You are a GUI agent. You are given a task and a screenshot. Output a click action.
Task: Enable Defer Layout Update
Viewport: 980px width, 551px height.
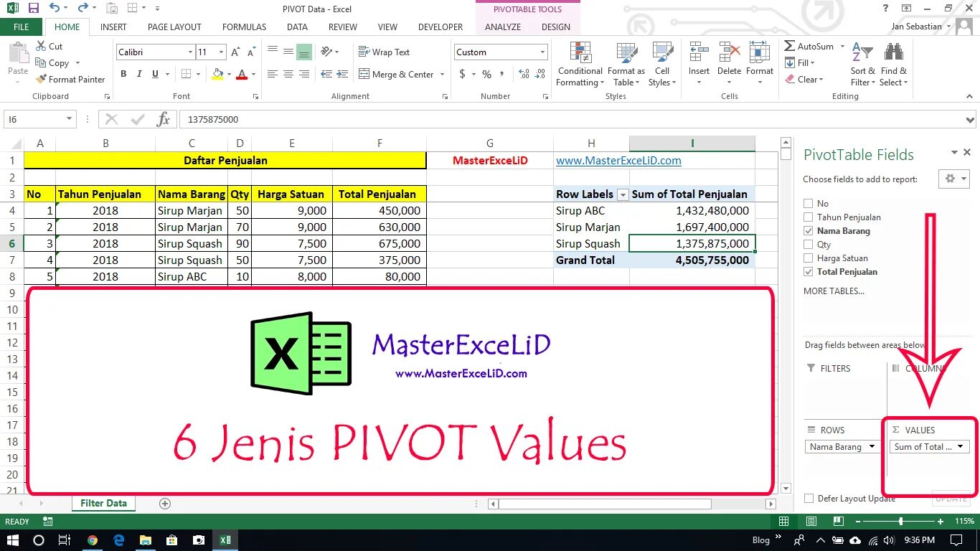tap(809, 499)
